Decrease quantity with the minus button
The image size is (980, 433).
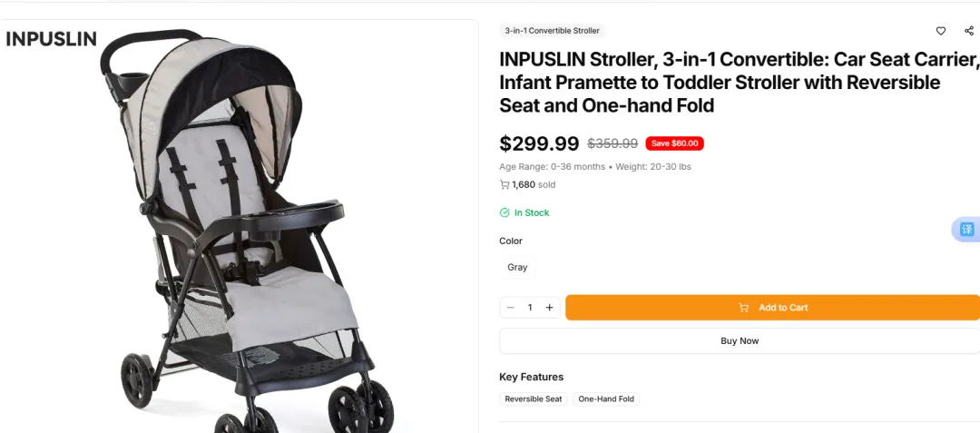510,308
